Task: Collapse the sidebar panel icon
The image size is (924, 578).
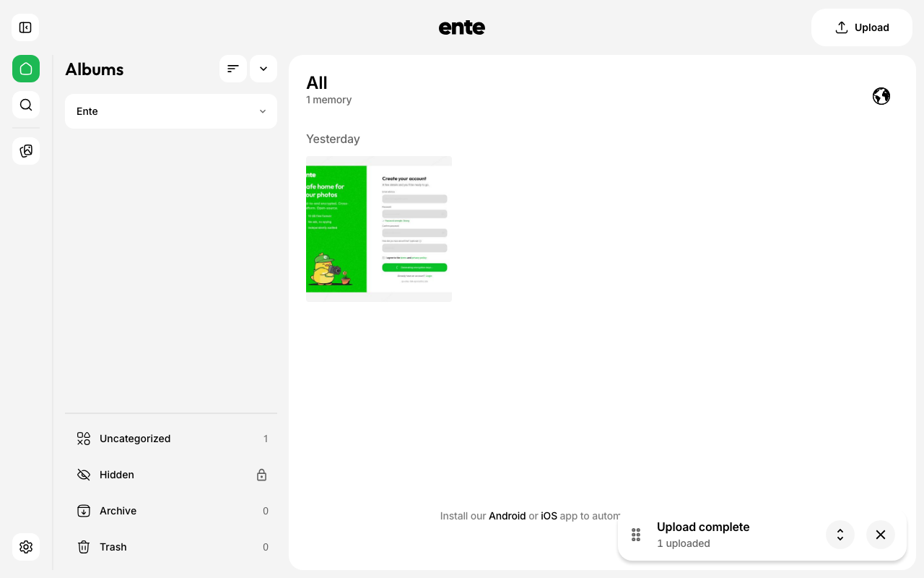Action: pyautogui.click(x=25, y=27)
